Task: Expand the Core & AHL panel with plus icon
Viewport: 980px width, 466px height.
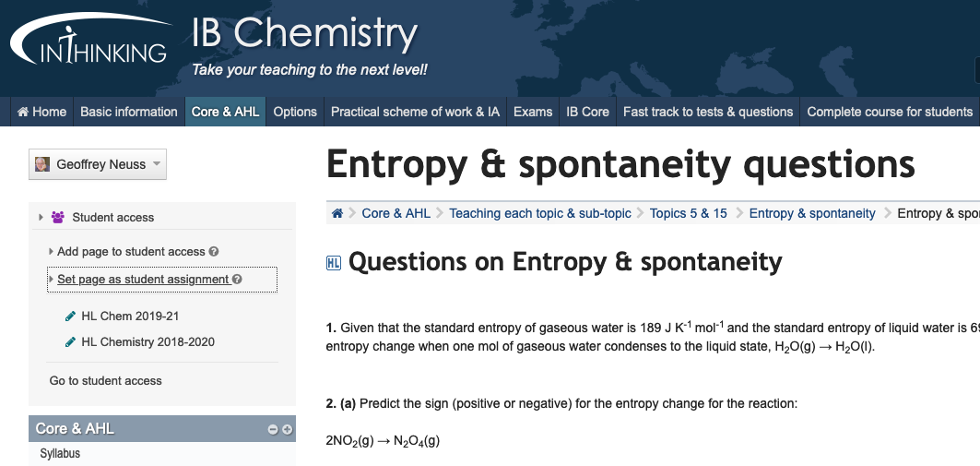Action: [x=287, y=429]
